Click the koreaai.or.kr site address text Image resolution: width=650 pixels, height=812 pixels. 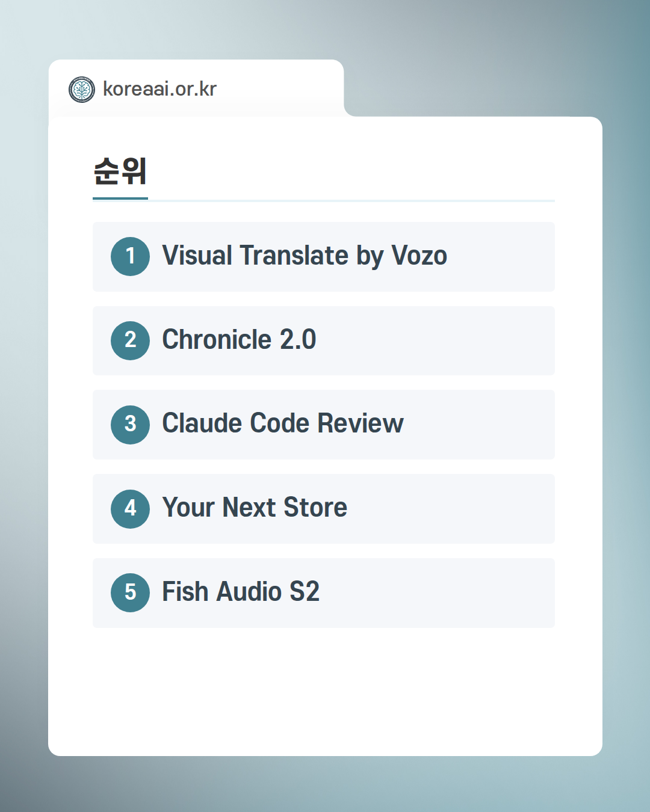(x=159, y=89)
